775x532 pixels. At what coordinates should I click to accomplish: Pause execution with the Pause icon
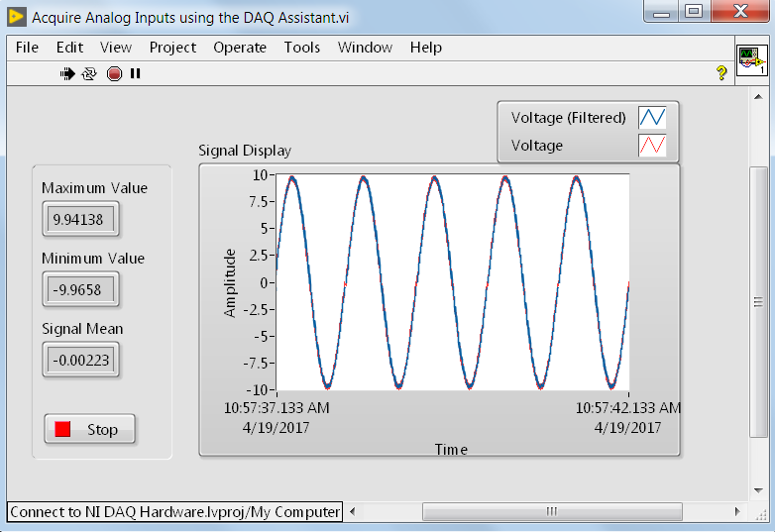pyautogui.click(x=136, y=73)
